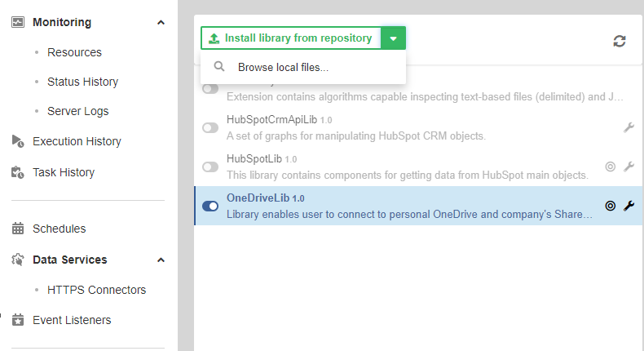The image size is (644, 351).
Task: Click the wrench icon for HubSpotCrmApiLib
Action: pos(629,127)
